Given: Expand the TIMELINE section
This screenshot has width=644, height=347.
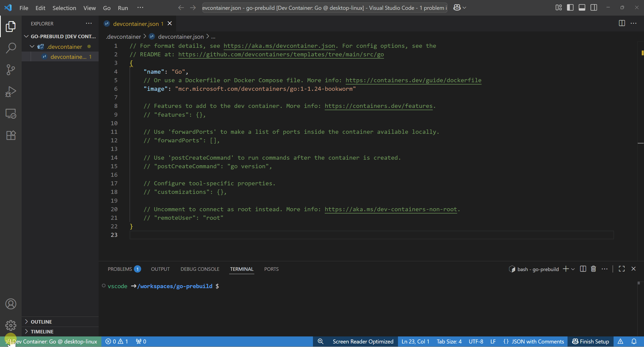Looking at the screenshot, I should pos(60,332).
